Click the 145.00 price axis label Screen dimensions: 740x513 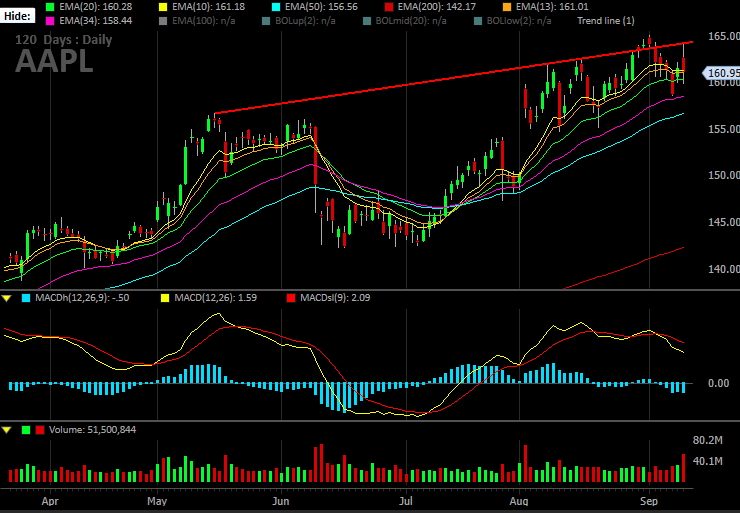coord(724,222)
